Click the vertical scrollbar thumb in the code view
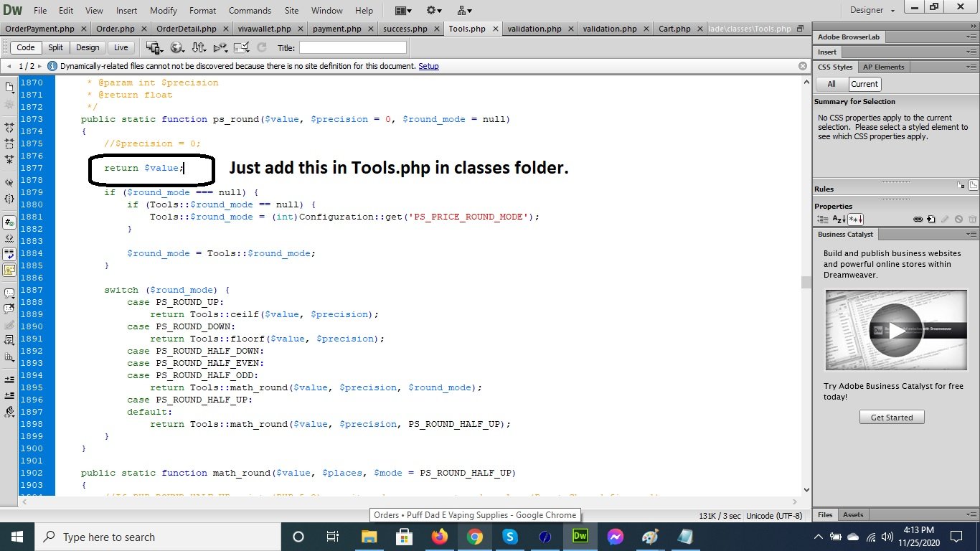The height and width of the screenshot is (551, 980). pos(806,282)
